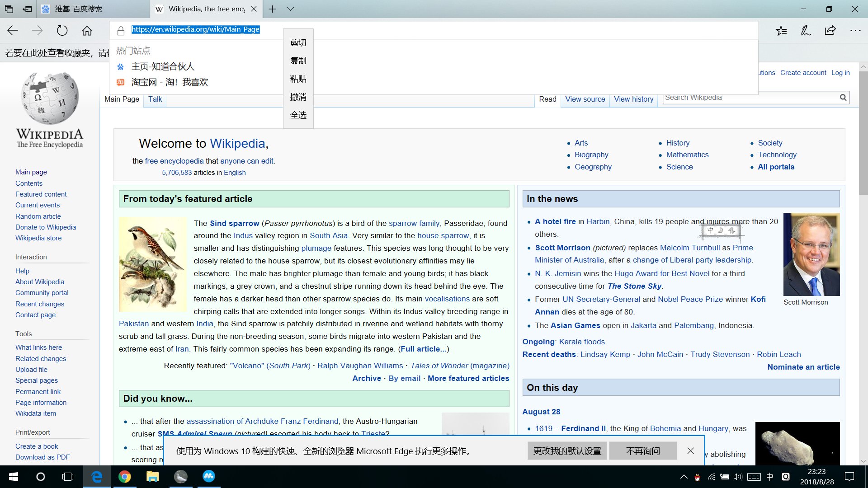Select 复制 in the context menu
Screen dimensions: 868x488
coord(298,61)
